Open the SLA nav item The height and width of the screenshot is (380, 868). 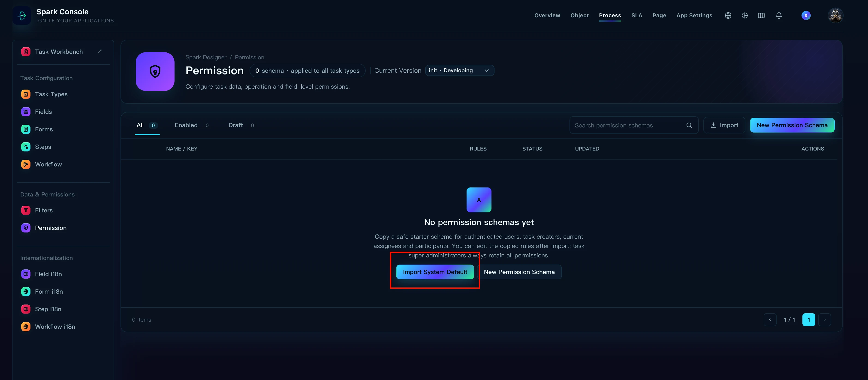pos(636,15)
